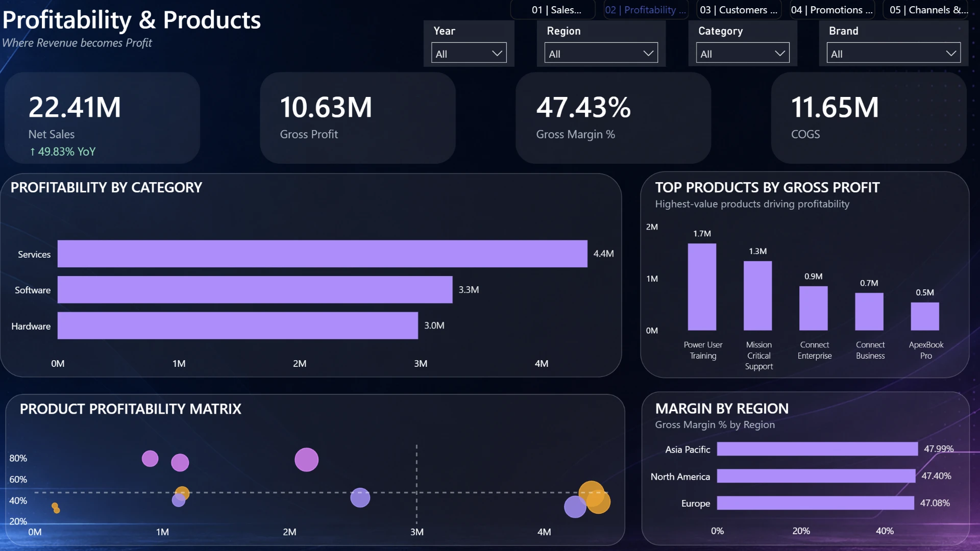Viewport: 980px width, 551px height.
Task: Click the purple bubble between 2M and 3M
Action: pos(360,497)
